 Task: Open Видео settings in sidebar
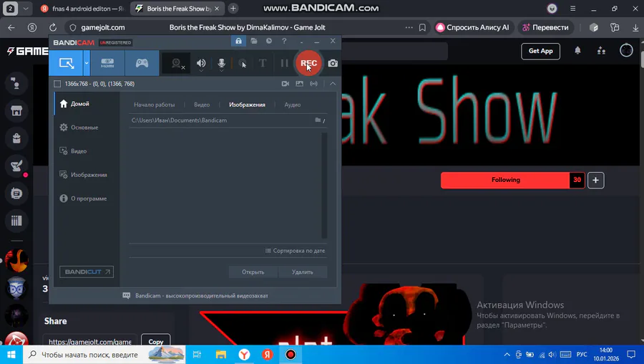pos(87,151)
